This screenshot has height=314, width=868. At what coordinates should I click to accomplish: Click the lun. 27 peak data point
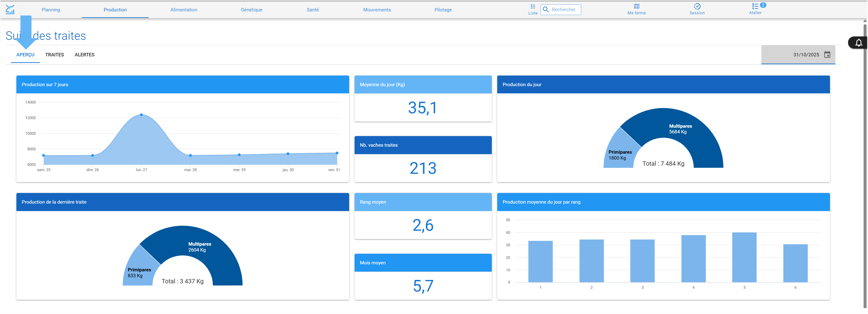pyautogui.click(x=141, y=115)
